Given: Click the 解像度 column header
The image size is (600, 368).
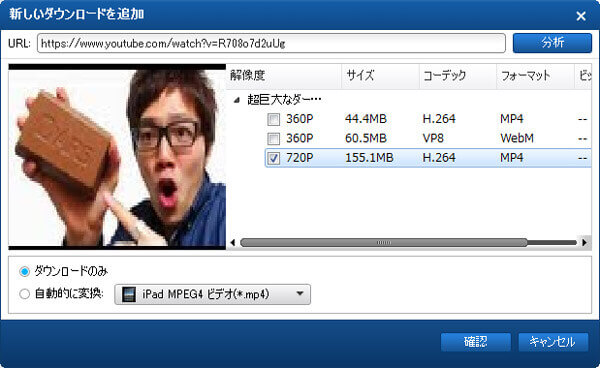Looking at the screenshot, I should click(284, 75).
